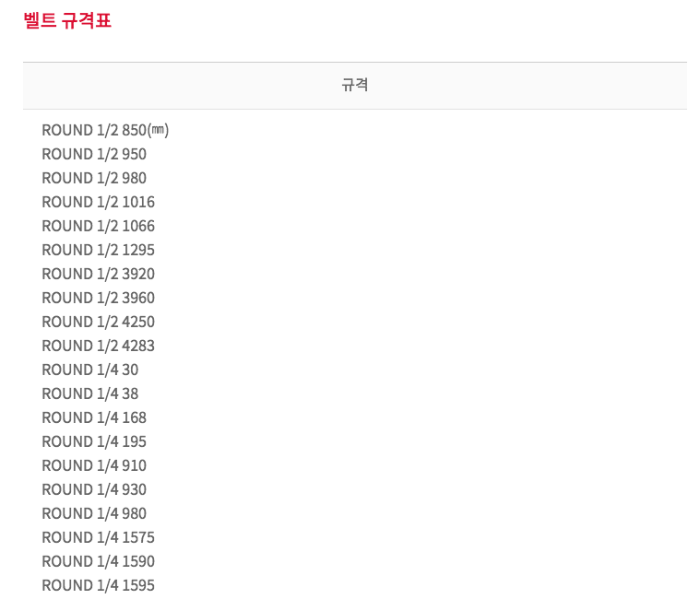Click the 규격 column header

tap(355, 85)
